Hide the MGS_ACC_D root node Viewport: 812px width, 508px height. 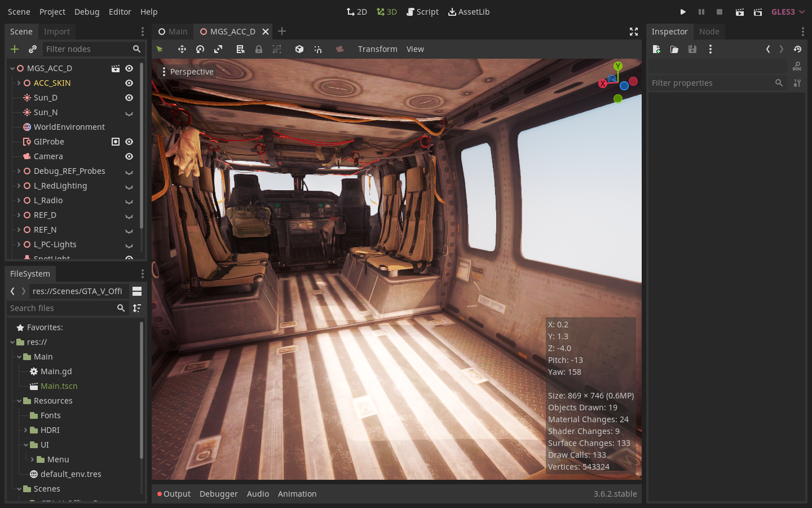[129, 68]
